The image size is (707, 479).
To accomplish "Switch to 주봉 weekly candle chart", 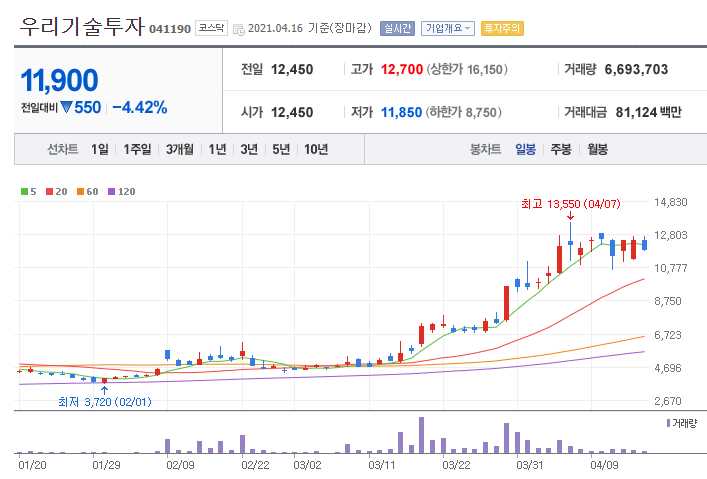I will pyautogui.click(x=561, y=149).
